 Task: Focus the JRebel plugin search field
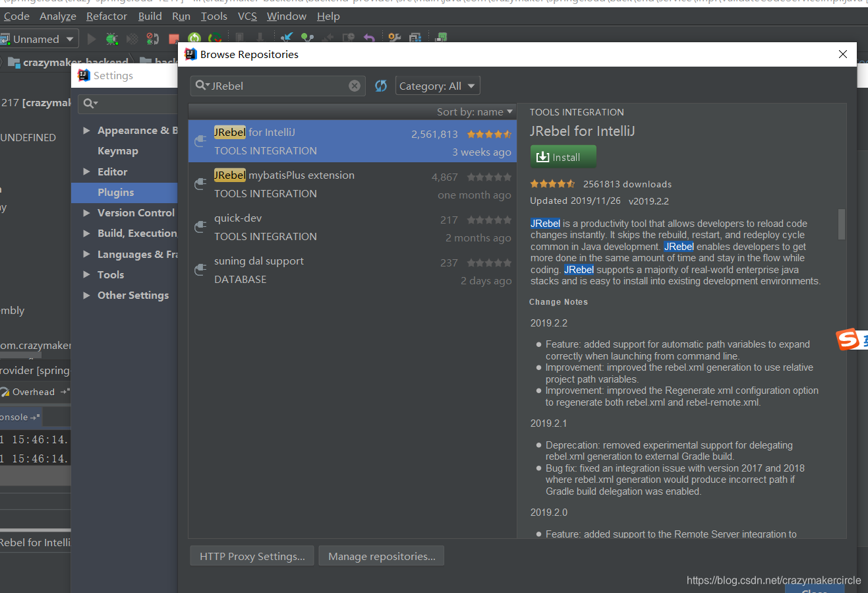[x=278, y=86]
